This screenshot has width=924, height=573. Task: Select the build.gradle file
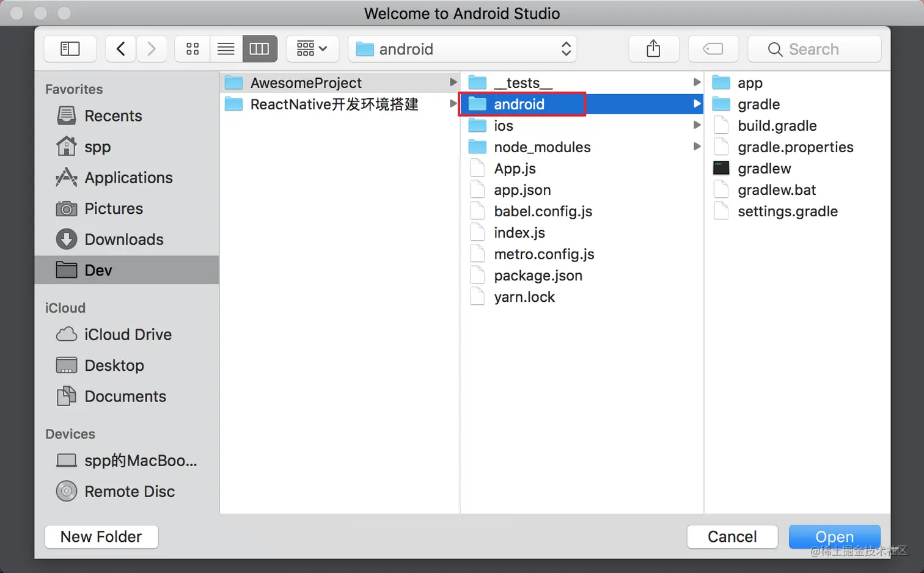798,125
